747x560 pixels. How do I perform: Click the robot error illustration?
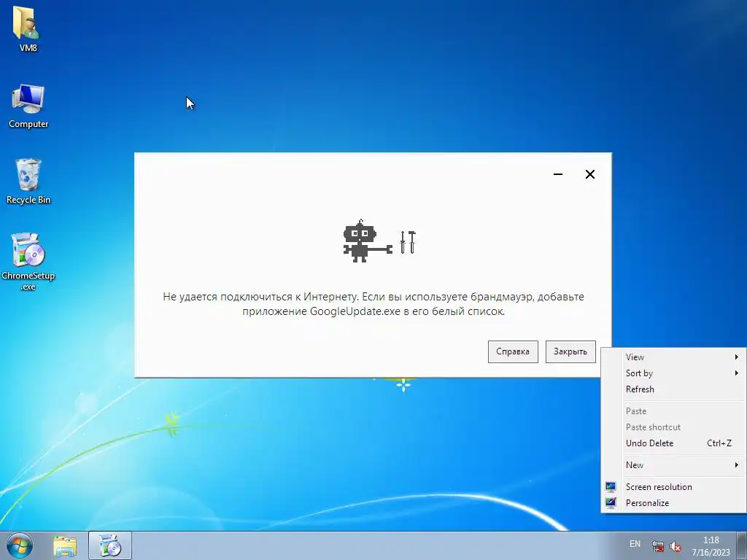(x=379, y=241)
